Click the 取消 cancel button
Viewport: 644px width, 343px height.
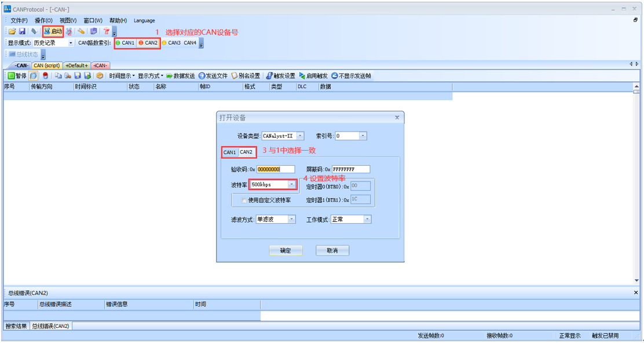point(332,250)
